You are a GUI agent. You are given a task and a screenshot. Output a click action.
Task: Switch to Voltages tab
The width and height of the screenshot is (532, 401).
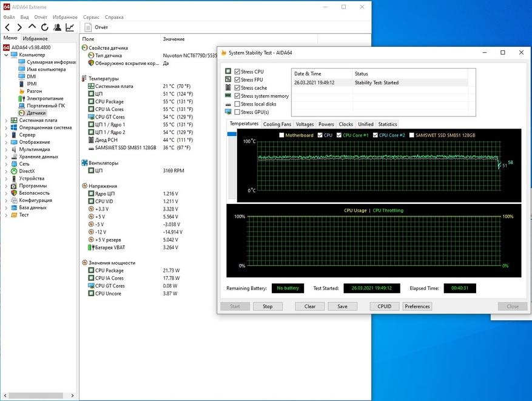coord(305,124)
